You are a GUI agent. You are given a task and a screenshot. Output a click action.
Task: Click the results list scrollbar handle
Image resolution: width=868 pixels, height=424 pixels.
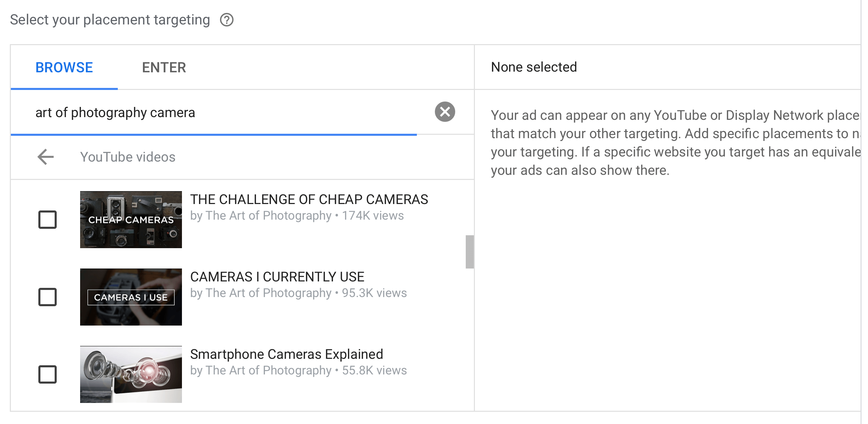tap(469, 252)
